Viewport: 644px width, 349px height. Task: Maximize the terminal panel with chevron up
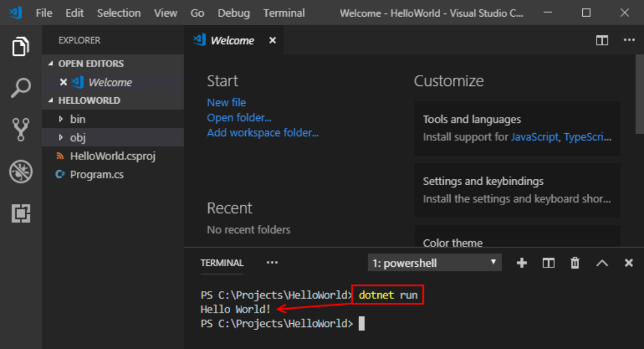[x=602, y=263]
